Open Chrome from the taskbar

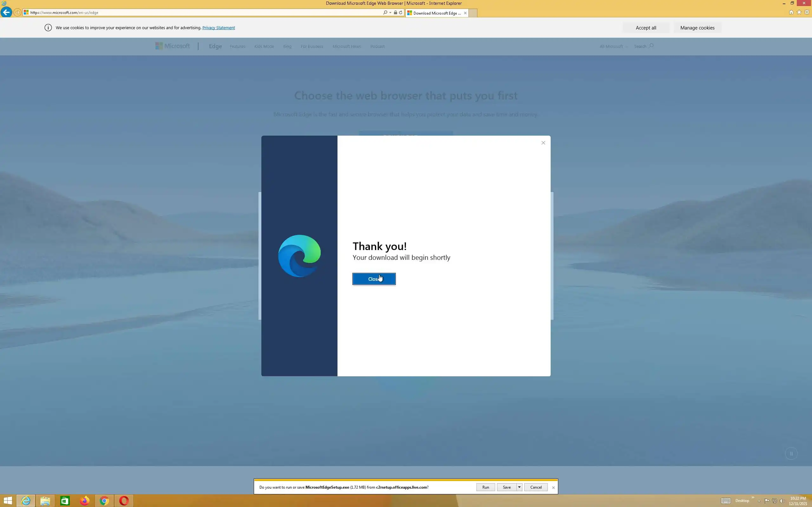(104, 501)
